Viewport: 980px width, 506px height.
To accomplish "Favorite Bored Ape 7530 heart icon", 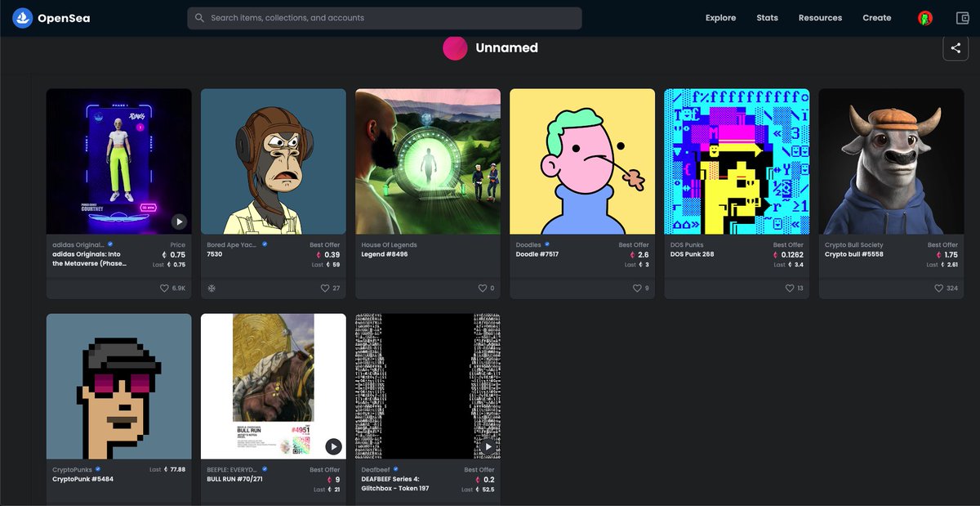I will [324, 289].
